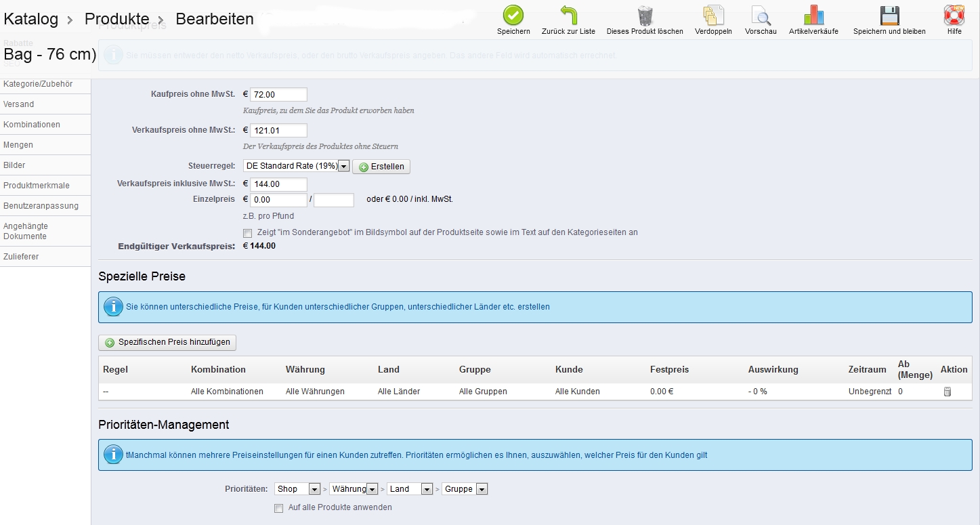The width and height of the screenshot is (980, 525).
Task: Click the '- 0 %' Auswirkung cell
Action: pos(758,392)
